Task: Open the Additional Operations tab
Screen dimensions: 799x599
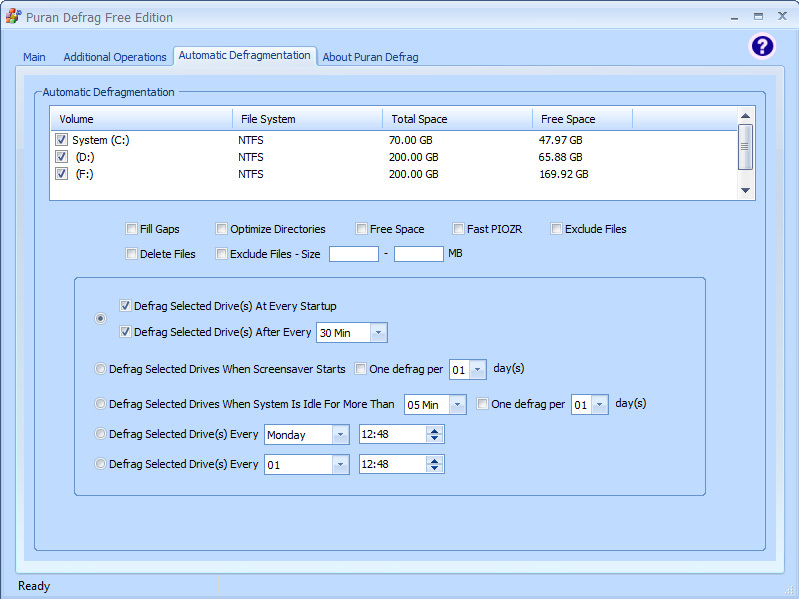Action: [x=115, y=57]
